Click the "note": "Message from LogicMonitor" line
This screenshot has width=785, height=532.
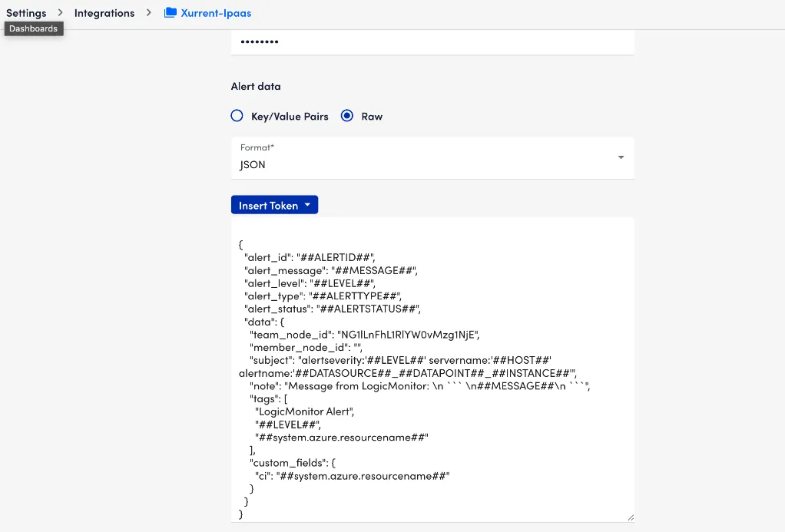(419, 386)
